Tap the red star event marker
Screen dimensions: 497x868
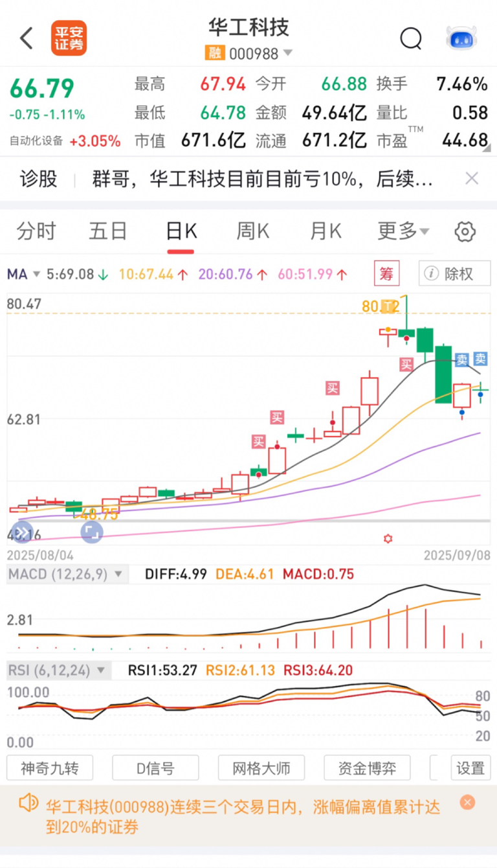coord(388,539)
